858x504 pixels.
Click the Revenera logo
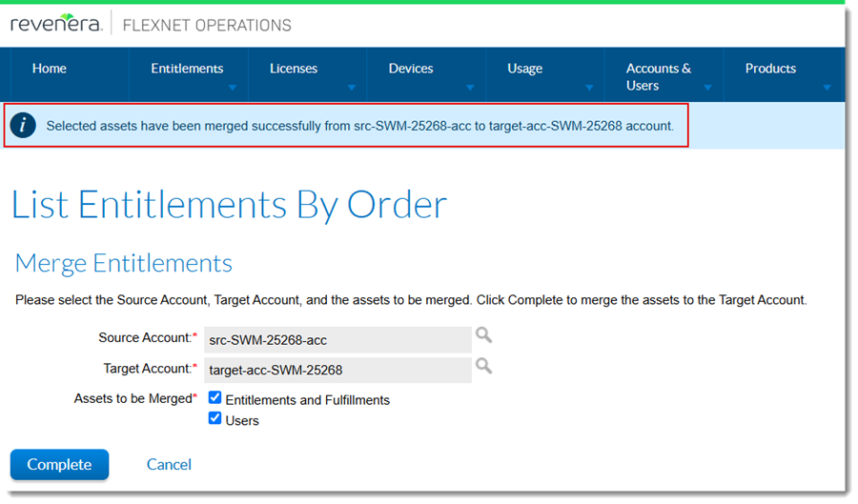(x=56, y=25)
